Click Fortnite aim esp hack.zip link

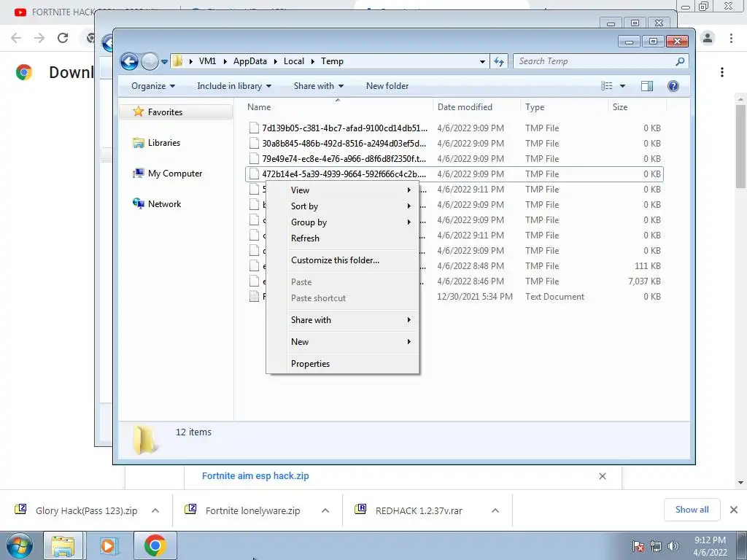click(255, 475)
